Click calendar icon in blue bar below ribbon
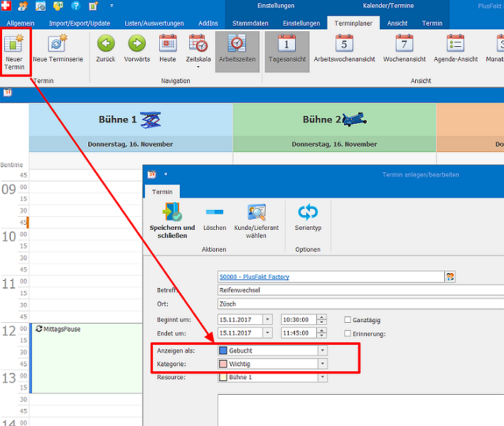Screen dimensions: 504x426 coord(7,92)
